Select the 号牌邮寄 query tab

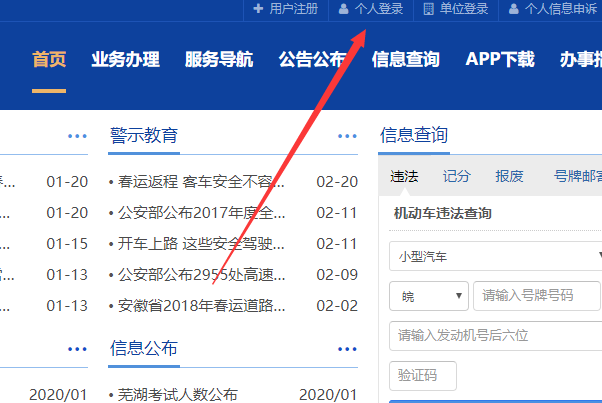[x=577, y=177]
